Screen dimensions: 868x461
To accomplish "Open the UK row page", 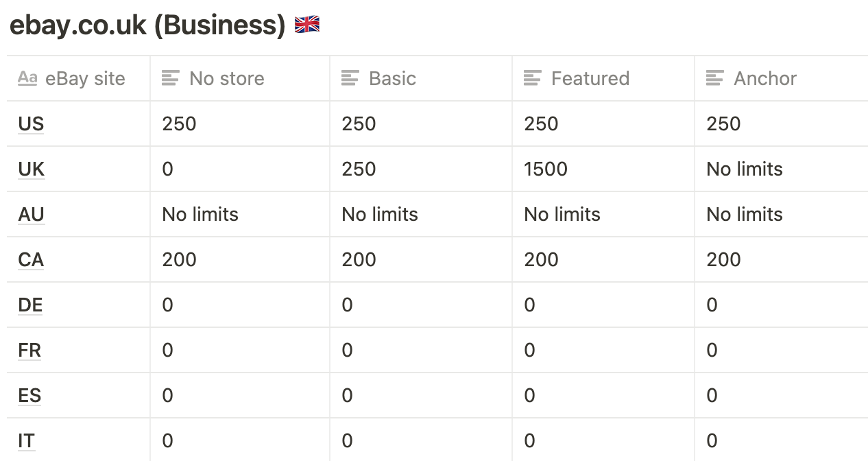I will coord(32,169).
